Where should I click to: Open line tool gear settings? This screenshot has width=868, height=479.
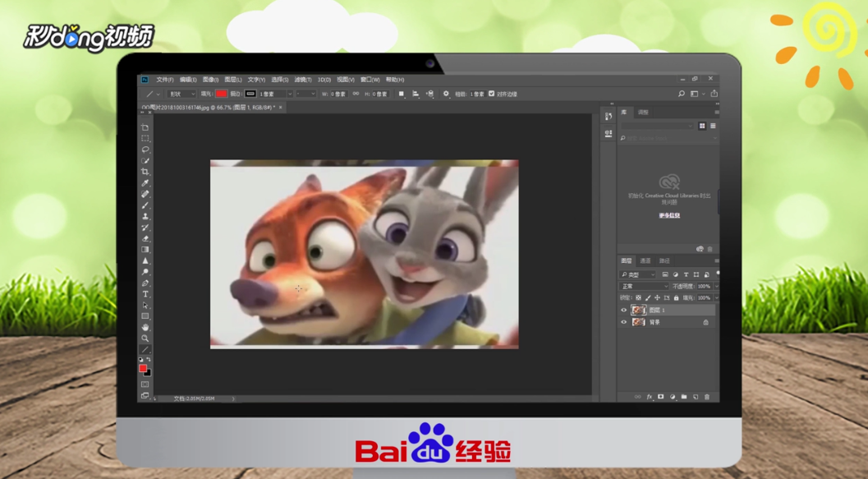pyautogui.click(x=446, y=94)
